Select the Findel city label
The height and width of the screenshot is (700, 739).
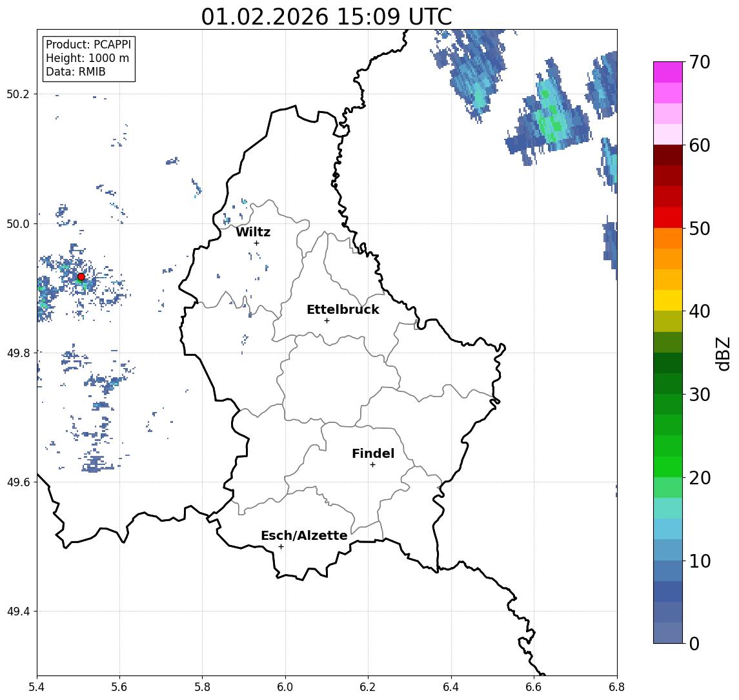point(373,453)
